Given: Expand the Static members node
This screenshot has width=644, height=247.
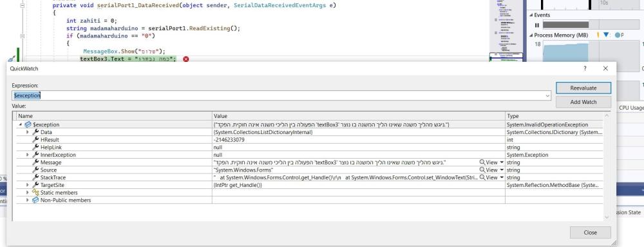Looking at the screenshot, I should [28, 192].
